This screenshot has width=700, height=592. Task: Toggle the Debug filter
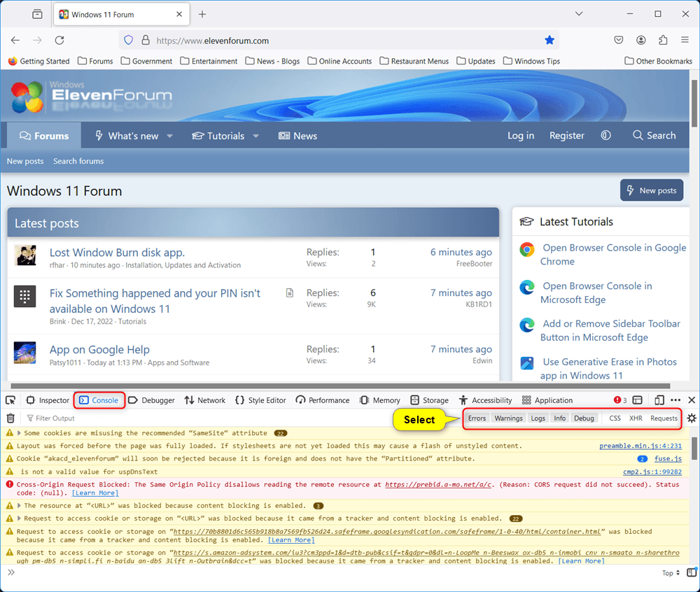pos(584,418)
